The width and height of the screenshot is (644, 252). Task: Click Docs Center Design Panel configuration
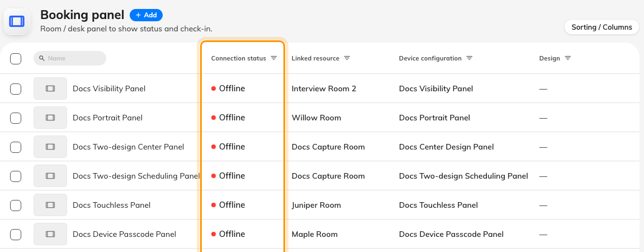coord(447,147)
